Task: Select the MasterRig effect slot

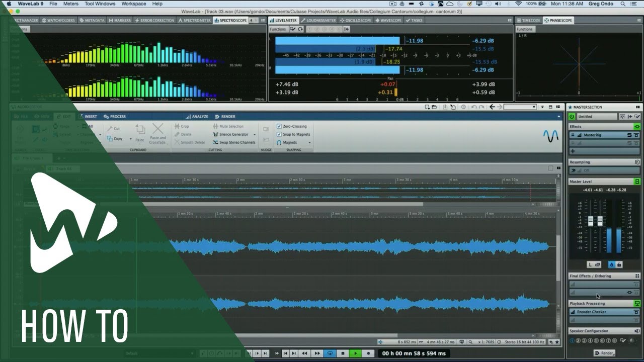Action: [x=604, y=135]
